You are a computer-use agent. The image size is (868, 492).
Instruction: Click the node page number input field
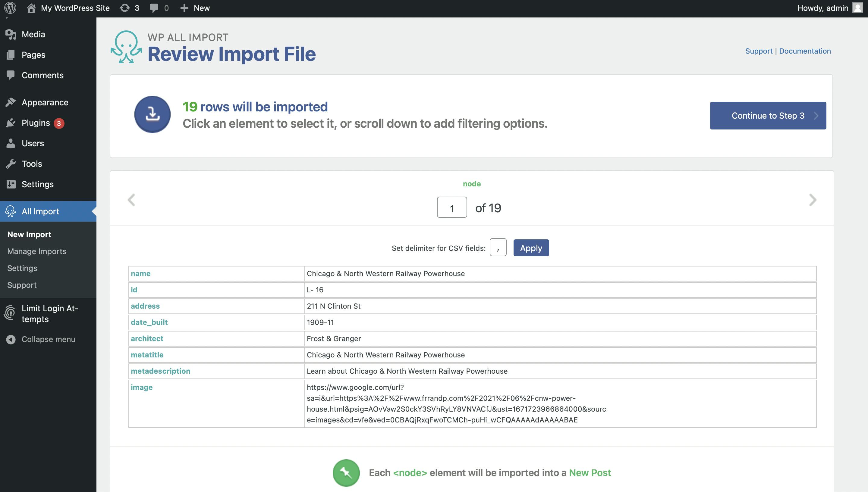(x=451, y=207)
